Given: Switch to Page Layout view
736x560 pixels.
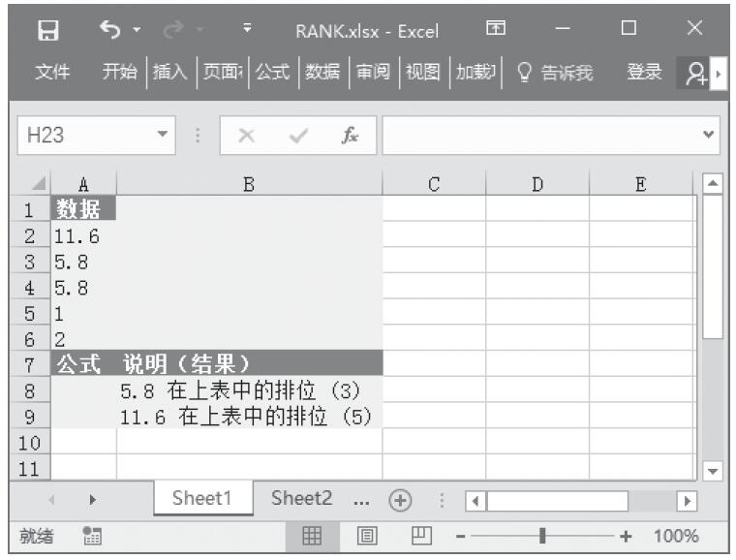Looking at the screenshot, I should (x=367, y=536).
